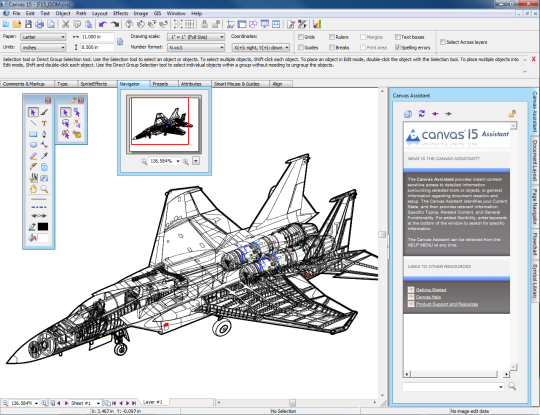The width and height of the screenshot is (540, 415).
Task: Click the Redo arrow icon
Action: [x=115, y=24]
